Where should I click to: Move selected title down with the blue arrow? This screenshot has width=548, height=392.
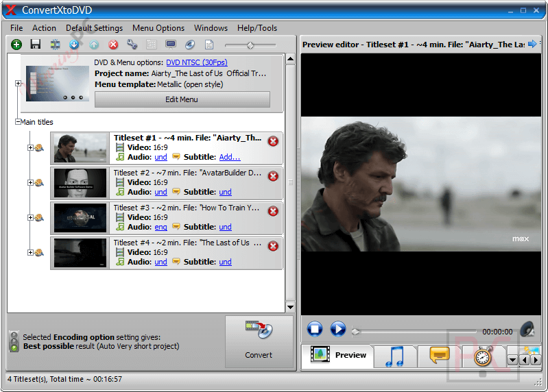click(x=74, y=45)
